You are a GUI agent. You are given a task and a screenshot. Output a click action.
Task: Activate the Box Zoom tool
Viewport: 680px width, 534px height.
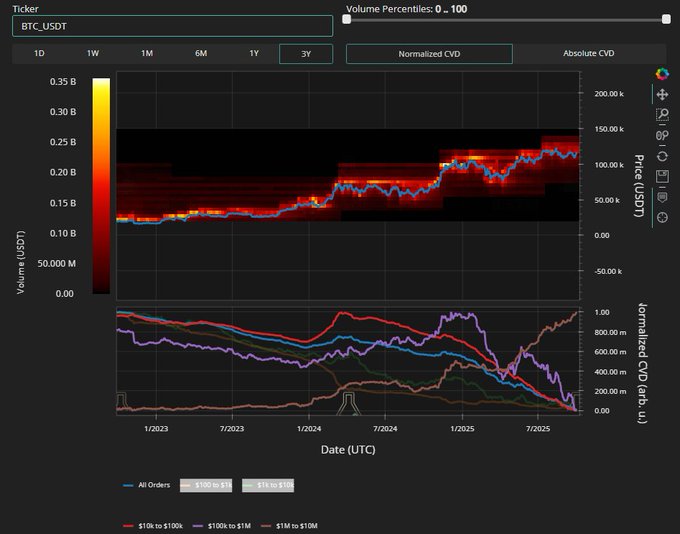(661, 115)
